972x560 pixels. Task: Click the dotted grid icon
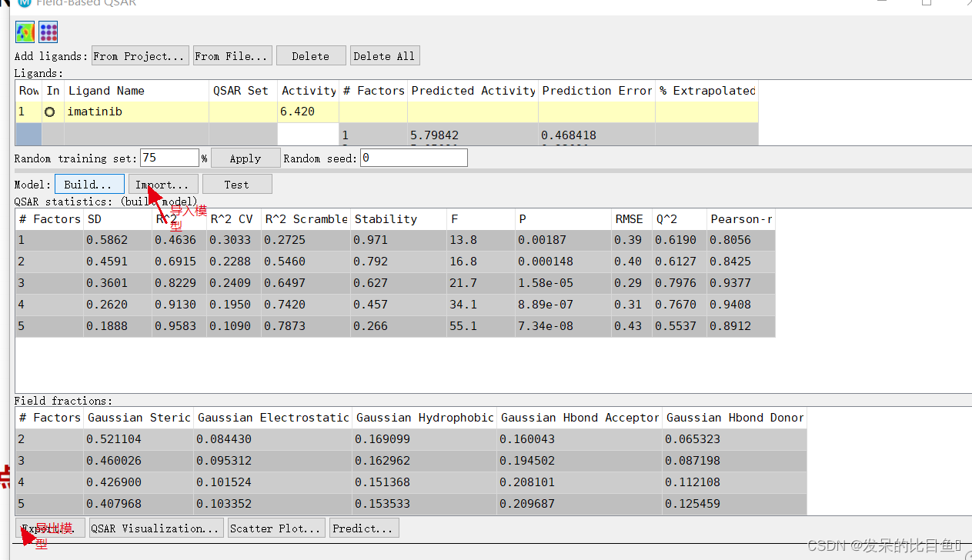48,32
